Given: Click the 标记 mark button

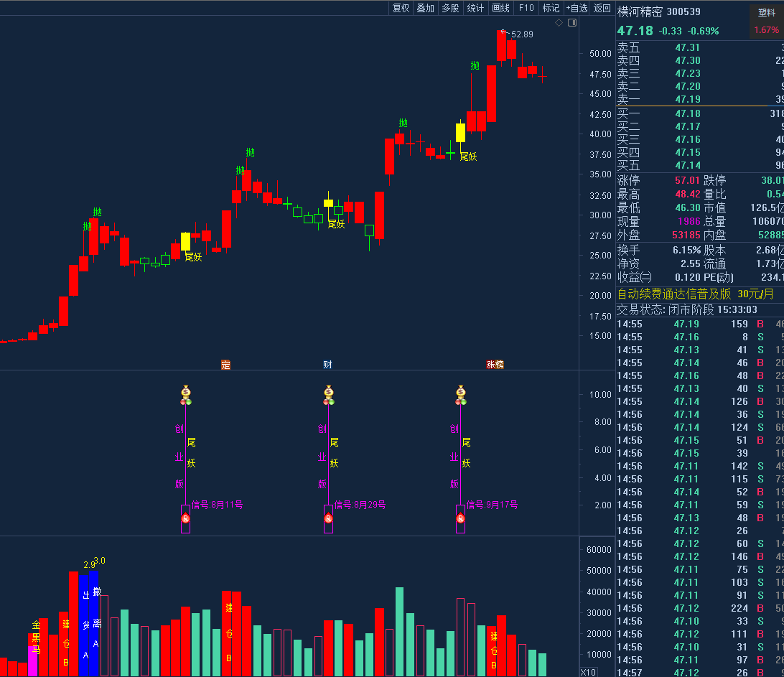Looking at the screenshot, I should click(551, 8).
